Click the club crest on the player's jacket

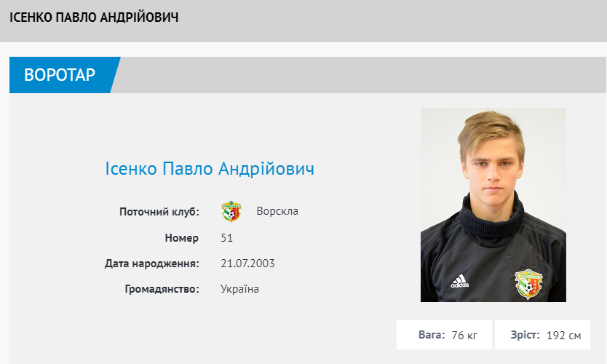tap(528, 283)
